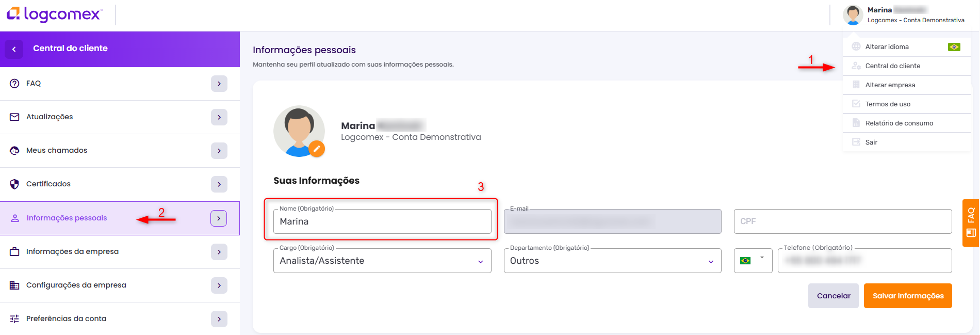Click the CPF input field
Viewport: 980px width, 335px height.
tap(842, 221)
